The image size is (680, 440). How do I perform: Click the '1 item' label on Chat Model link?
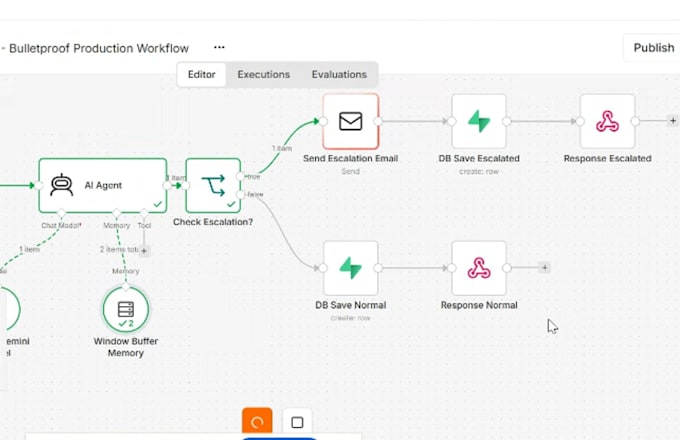click(x=29, y=250)
